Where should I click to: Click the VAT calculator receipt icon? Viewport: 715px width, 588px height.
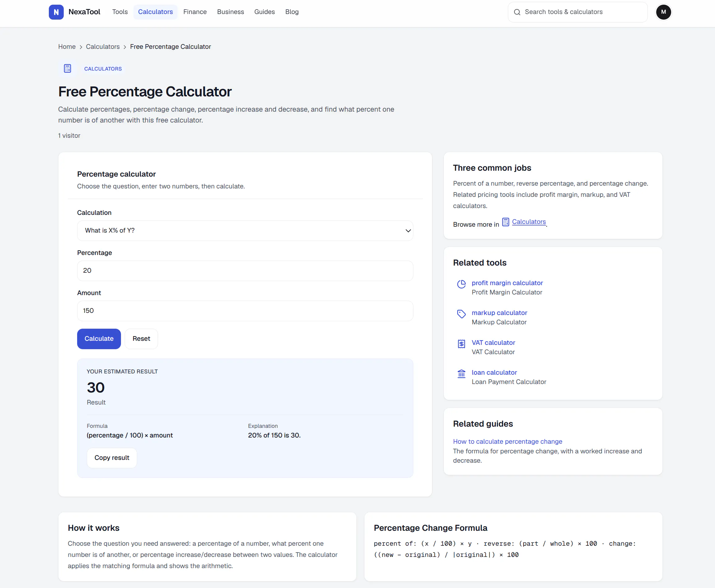coord(461,344)
